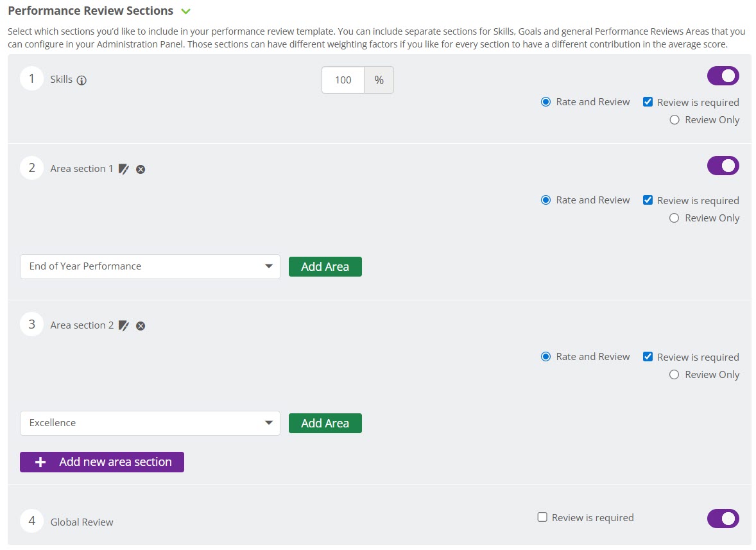756x550 pixels.
Task: Select Rate and Review for Area section 1
Action: pyautogui.click(x=546, y=200)
